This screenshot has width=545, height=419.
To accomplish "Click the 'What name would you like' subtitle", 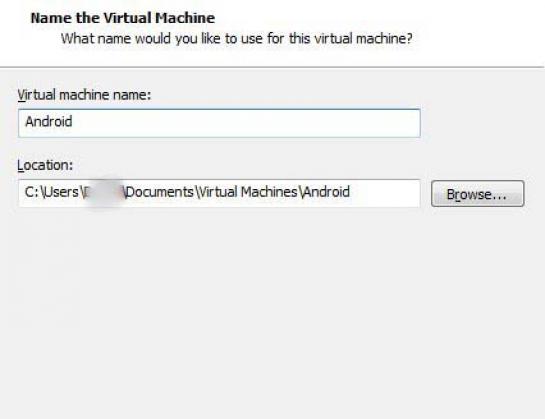I will point(237,39).
